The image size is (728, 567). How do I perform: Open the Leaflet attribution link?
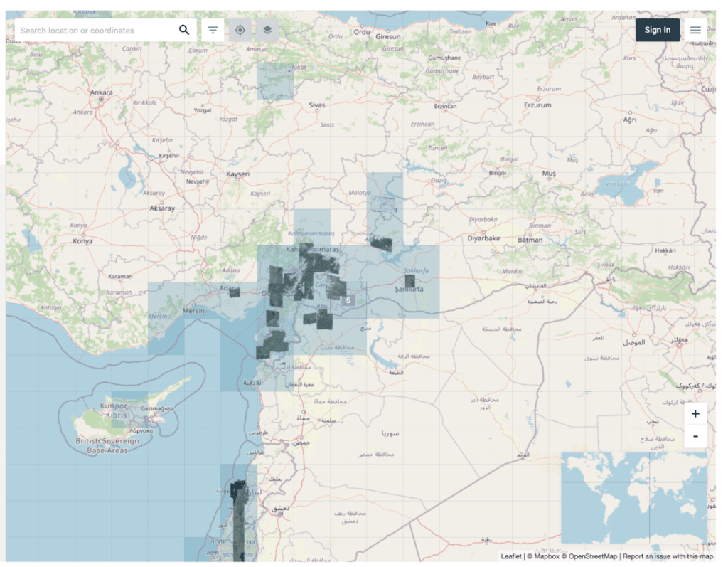point(510,556)
